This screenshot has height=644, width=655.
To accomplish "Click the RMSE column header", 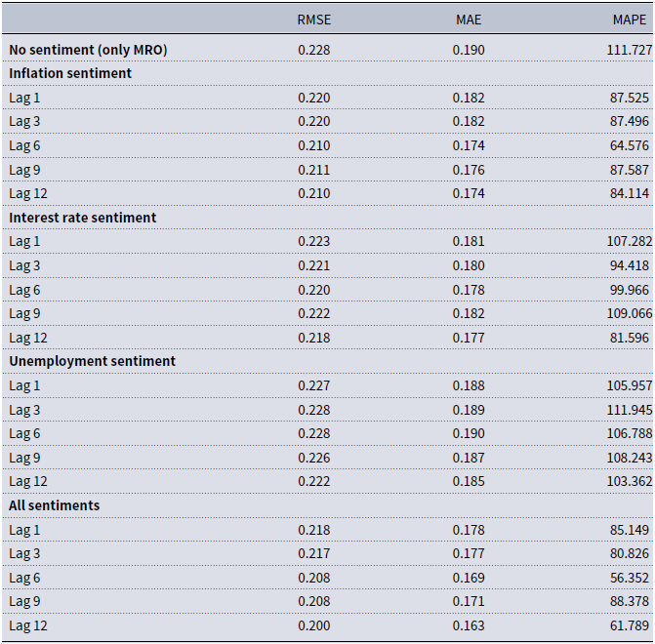I will pyautogui.click(x=313, y=20).
